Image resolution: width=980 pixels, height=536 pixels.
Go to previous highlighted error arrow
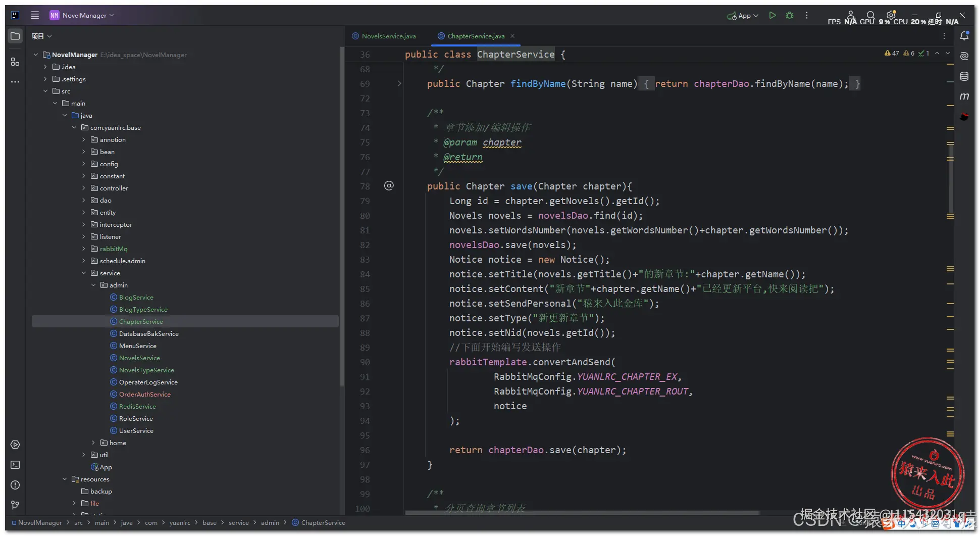coord(937,53)
